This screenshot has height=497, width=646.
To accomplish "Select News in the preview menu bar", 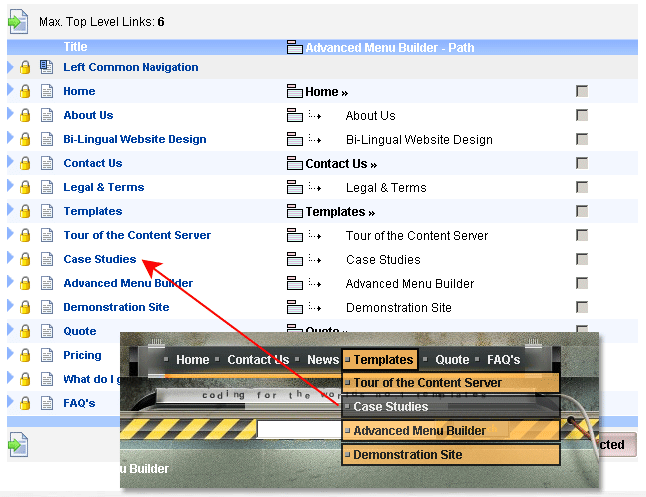I will [x=323, y=360].
